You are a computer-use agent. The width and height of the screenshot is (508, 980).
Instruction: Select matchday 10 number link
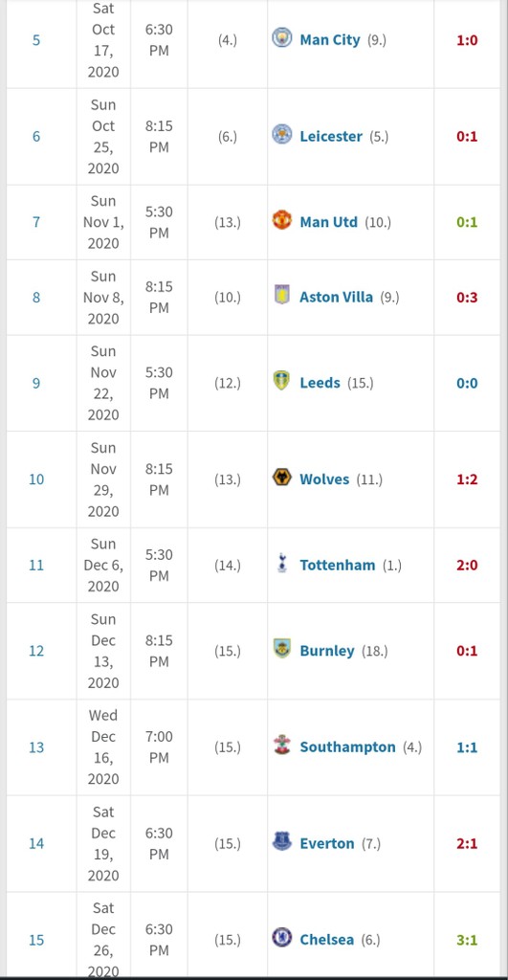pyautogui.click(x=36, y=479)
